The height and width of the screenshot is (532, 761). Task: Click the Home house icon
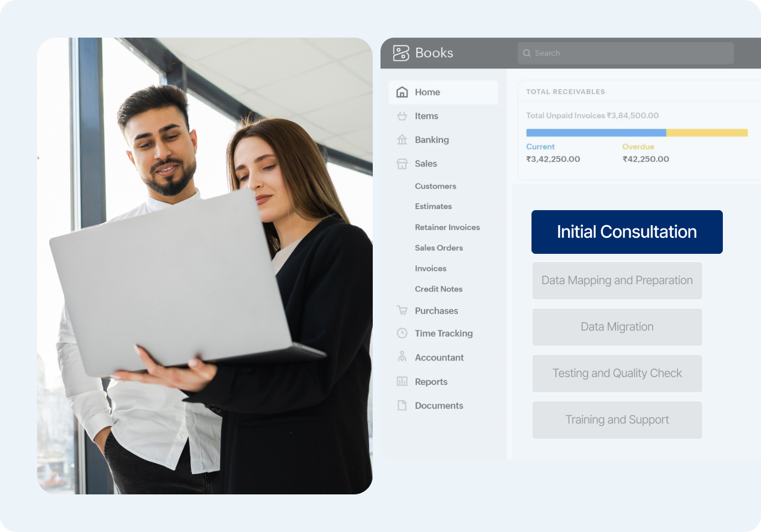(402, 92)
